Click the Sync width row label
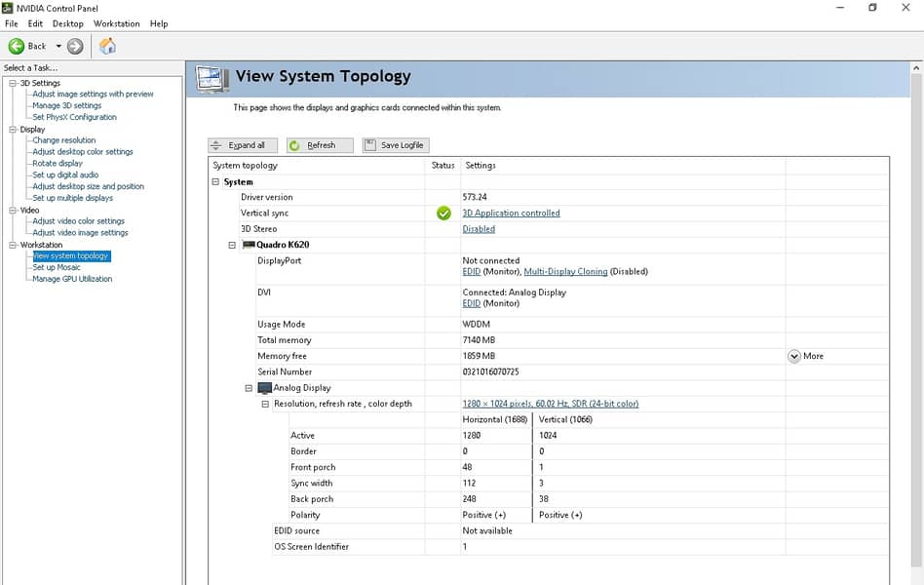This screenshot has height=585, width=924. 311,483
